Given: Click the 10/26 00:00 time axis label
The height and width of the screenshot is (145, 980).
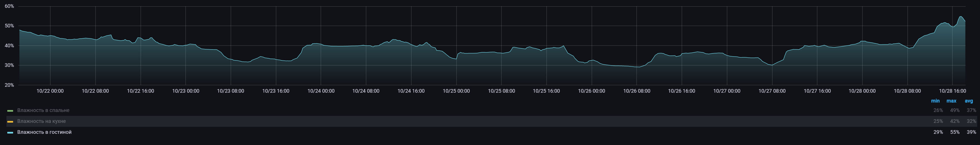Looking at the screenshot, I should pos(592,91).
